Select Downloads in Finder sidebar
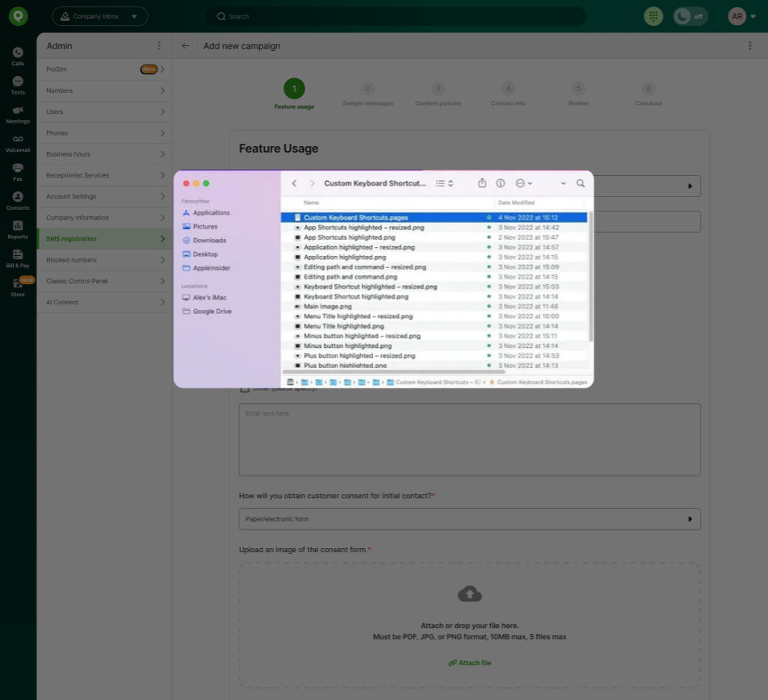This screenshot has width=768, height=700. pos(209,241)
